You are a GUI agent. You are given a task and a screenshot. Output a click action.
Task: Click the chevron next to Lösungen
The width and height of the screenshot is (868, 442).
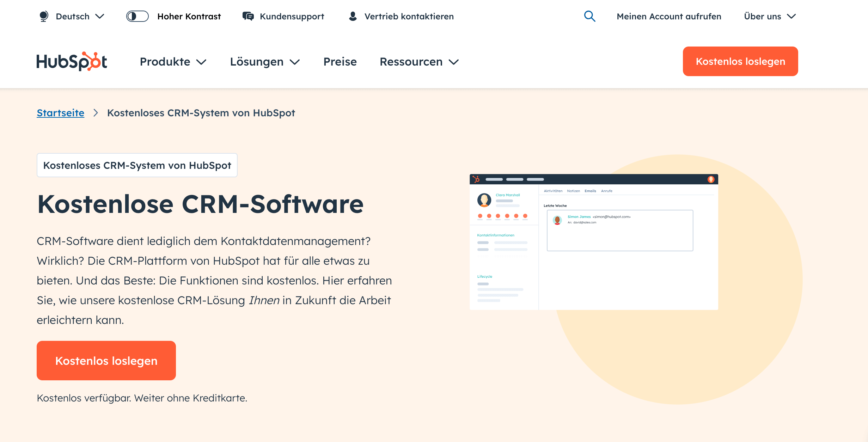(x=295, y=62)
